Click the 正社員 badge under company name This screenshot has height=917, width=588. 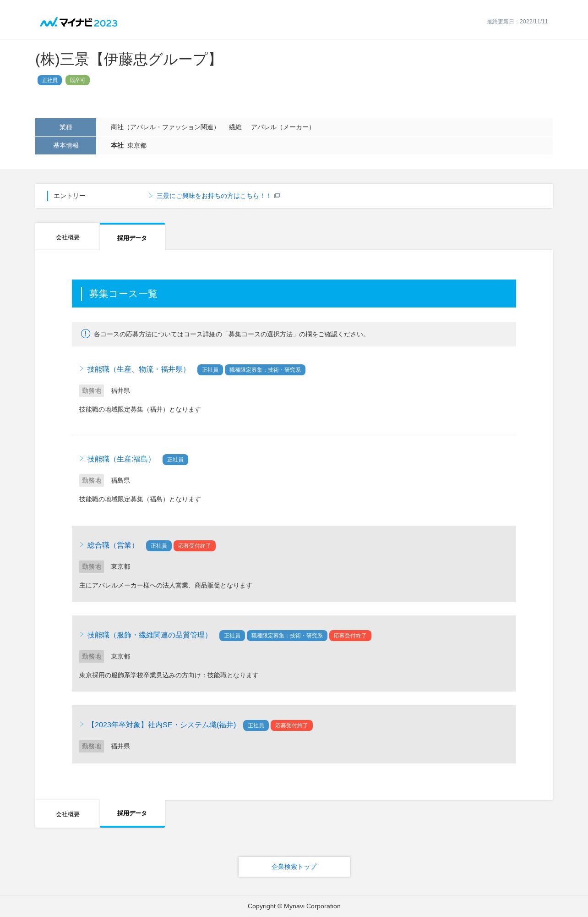(x=49, y=80)
